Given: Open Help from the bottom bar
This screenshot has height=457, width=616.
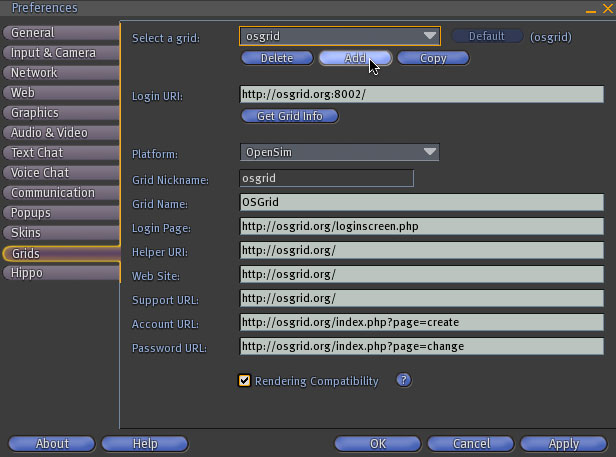Looking at the screenshot, I should pos(145,444).
